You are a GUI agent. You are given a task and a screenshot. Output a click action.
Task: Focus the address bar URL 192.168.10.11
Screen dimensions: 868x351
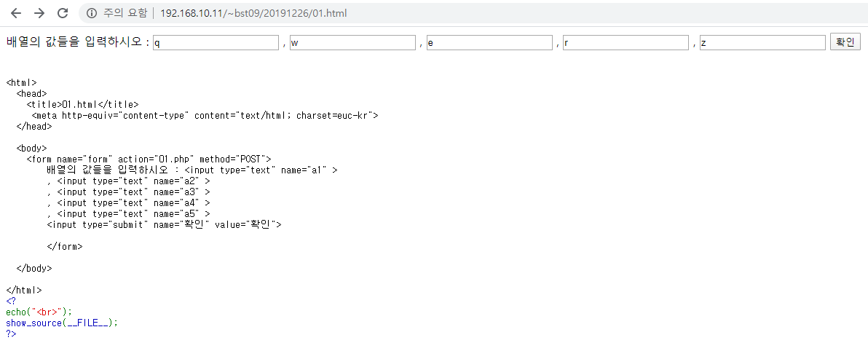pos(253,13)
